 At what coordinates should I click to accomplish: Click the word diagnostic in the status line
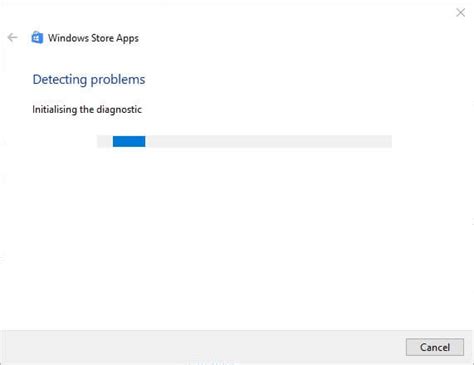(119, 110)
